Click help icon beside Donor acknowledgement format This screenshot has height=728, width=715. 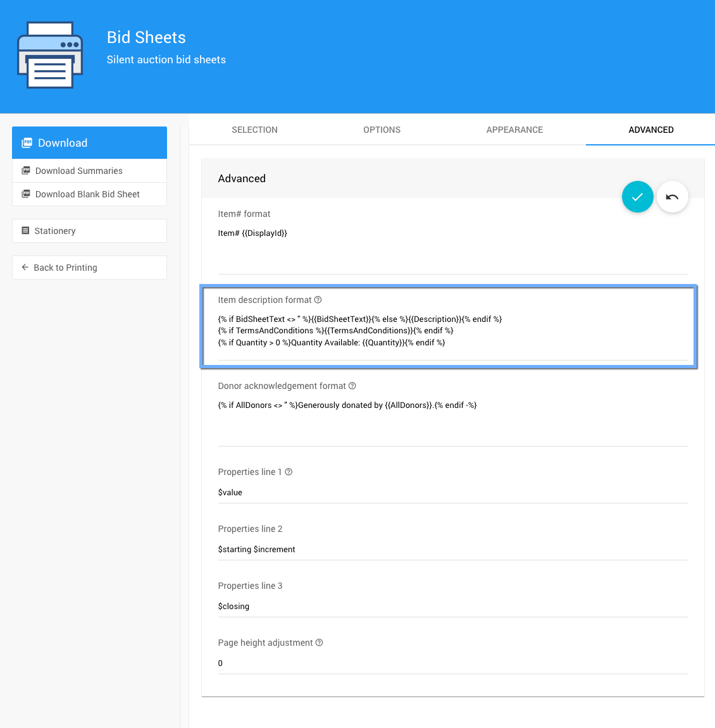[x=352, y=386]
